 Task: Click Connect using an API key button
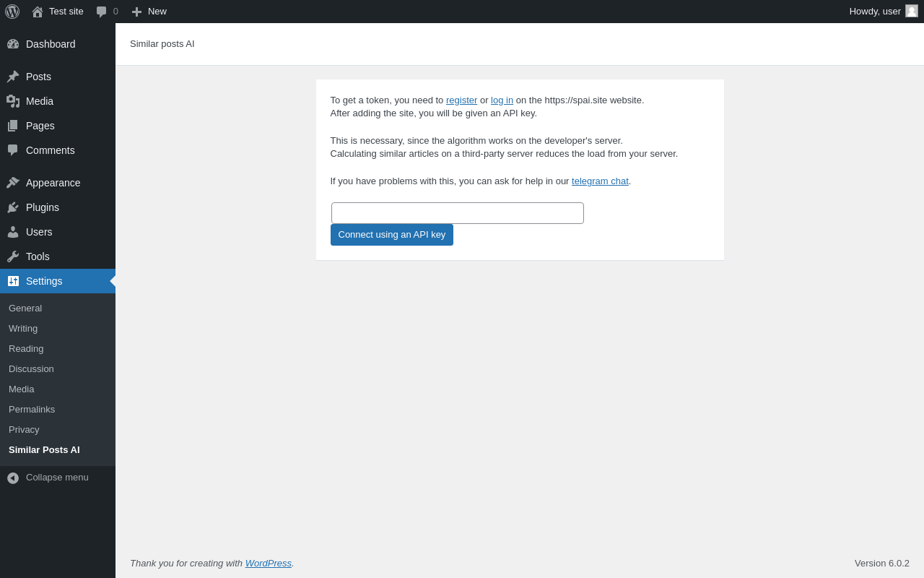(392, 235)
